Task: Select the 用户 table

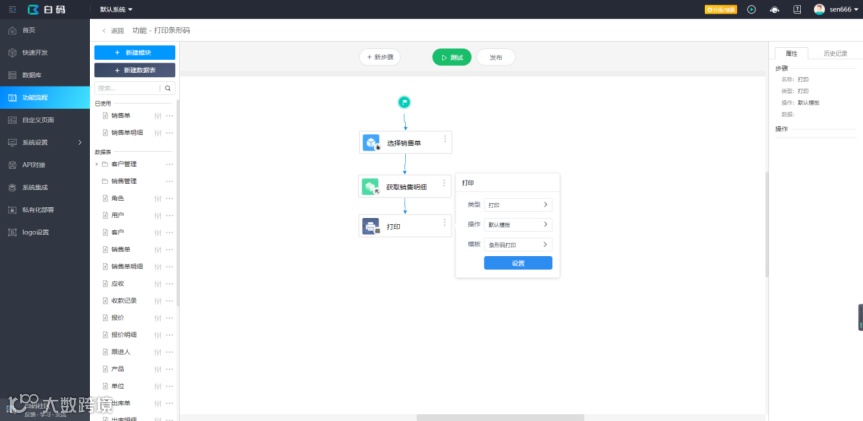Action: [x=117, y=215]
